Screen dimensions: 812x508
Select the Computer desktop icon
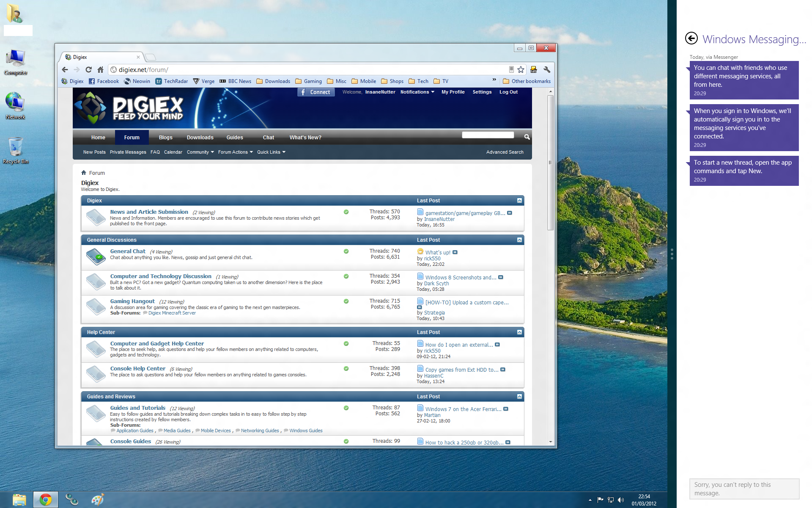pos(16,62)
